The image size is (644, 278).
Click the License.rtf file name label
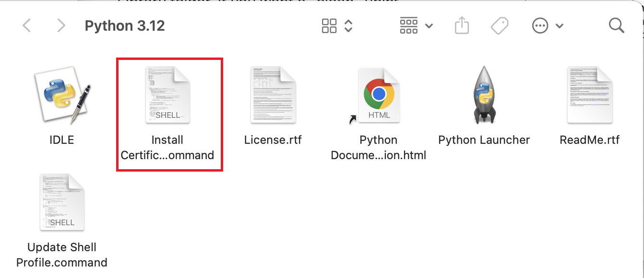pyautogui.click(x=273, y=140)
